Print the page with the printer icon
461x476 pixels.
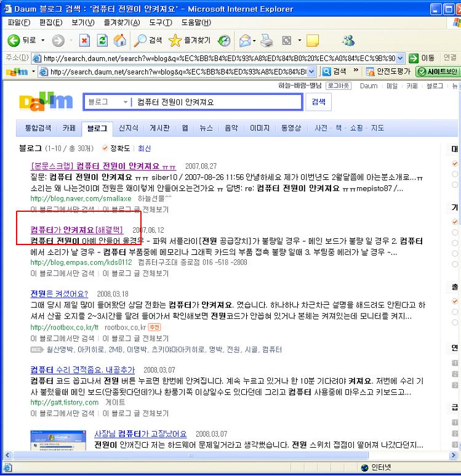(267, 41)
